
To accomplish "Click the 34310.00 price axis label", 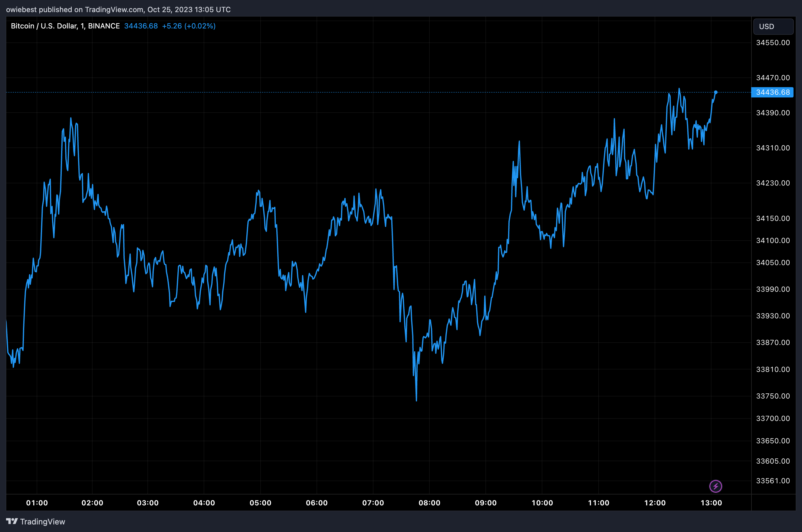I will 773,148.
